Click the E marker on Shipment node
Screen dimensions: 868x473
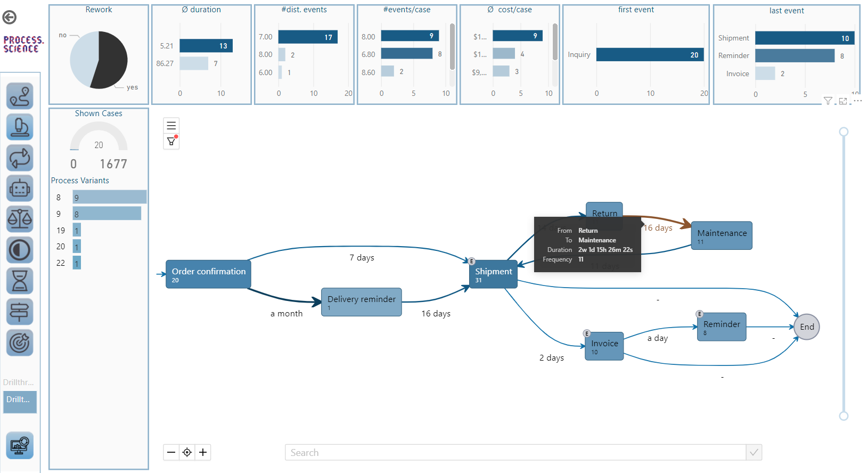(472, 261)
